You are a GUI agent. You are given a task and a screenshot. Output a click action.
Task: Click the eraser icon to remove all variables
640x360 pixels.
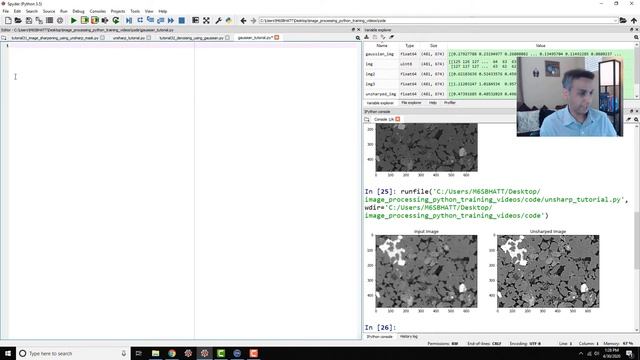pos(391,37)
